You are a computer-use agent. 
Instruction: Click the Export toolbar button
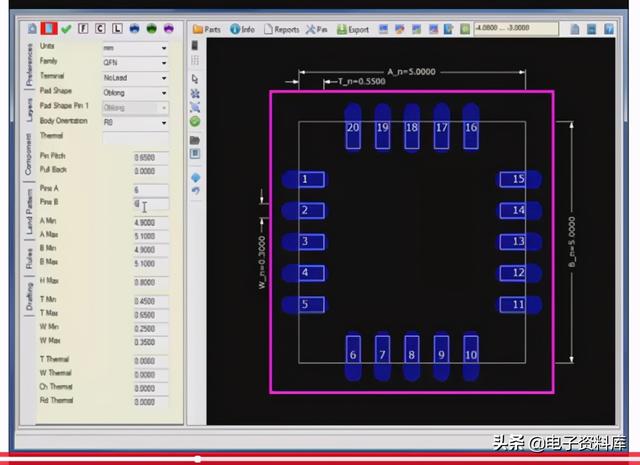pos(353,29)
